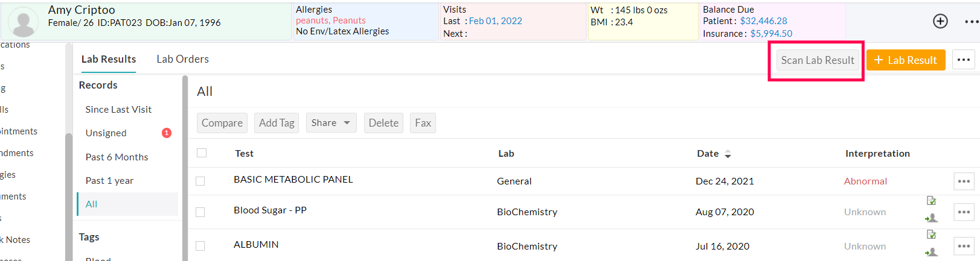Open row options for BASIC METABOLIC PANEL
This screenshot has width=980, height=261.
[x=964, y=181]
